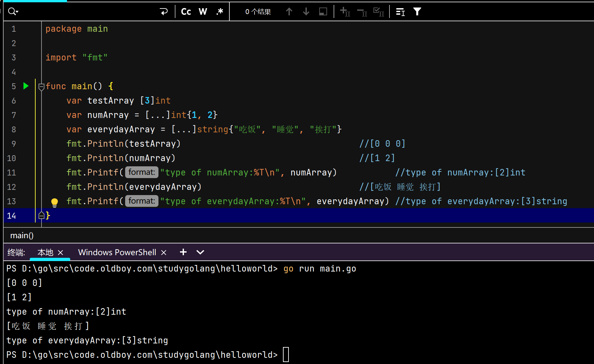Run main function via green gutter arrow
The height and width of the screenshot is (364, 594).
pos(26,86)
